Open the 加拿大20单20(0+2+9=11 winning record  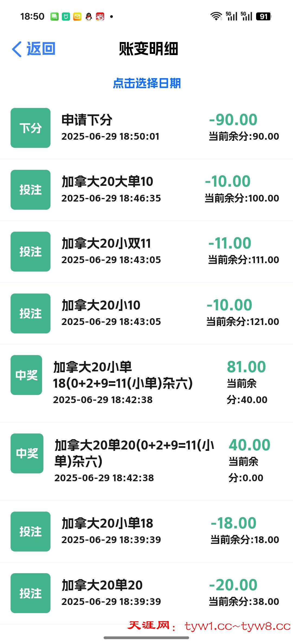[x=134, y=453]
